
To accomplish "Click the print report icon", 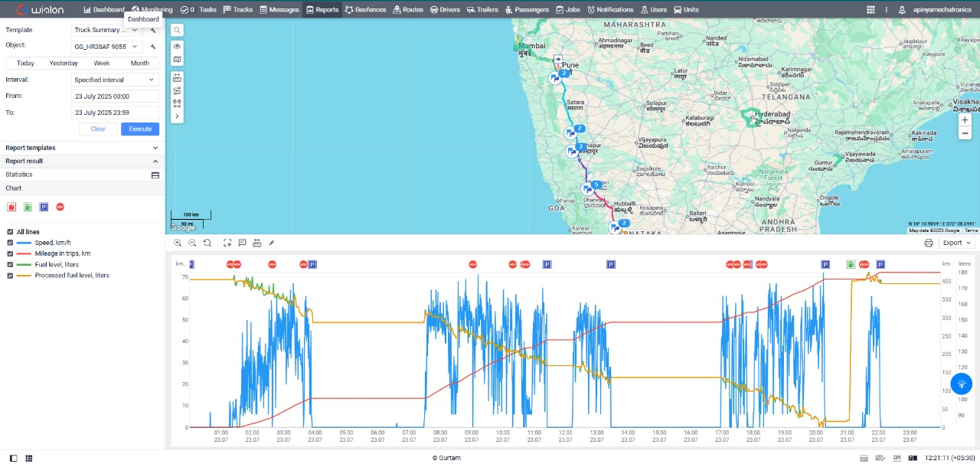I will [929, 243].
